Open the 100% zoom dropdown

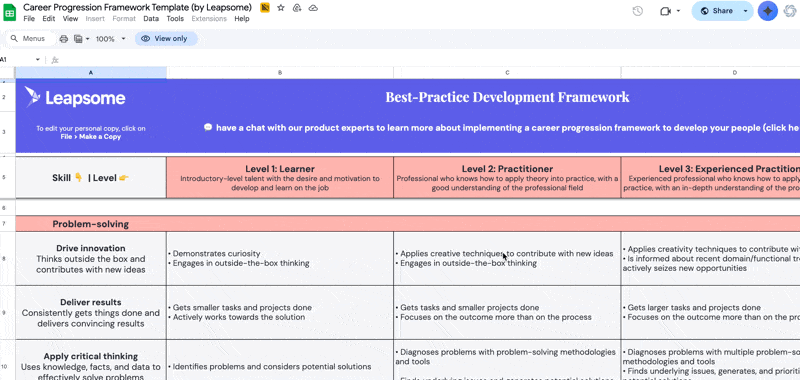pos(110,39)
